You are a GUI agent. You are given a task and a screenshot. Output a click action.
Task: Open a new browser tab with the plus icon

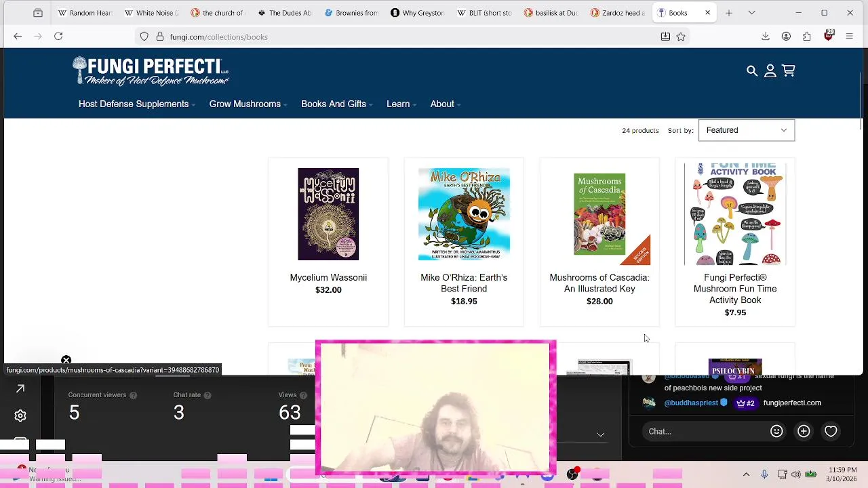(x=729, y=13)
